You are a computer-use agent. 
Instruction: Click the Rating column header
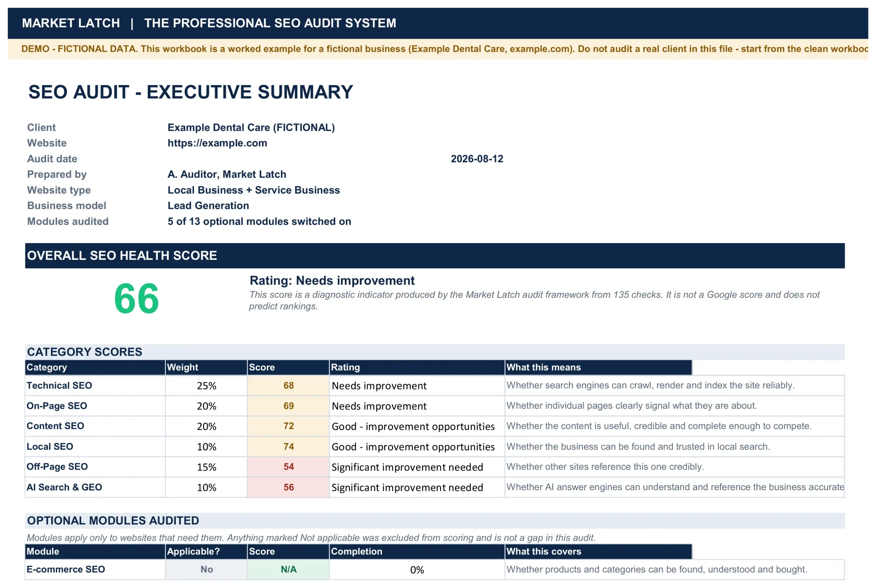coord(417,368)
